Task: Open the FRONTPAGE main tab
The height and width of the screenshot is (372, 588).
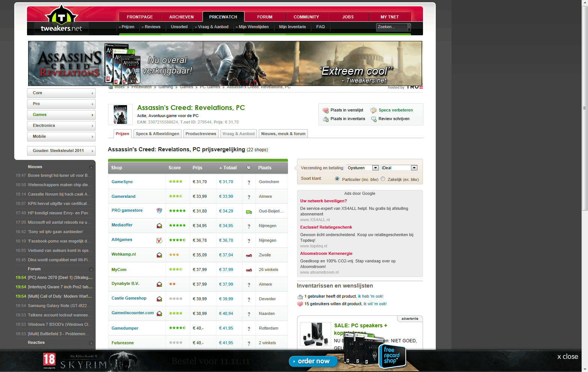Action: tap(140, 17)
